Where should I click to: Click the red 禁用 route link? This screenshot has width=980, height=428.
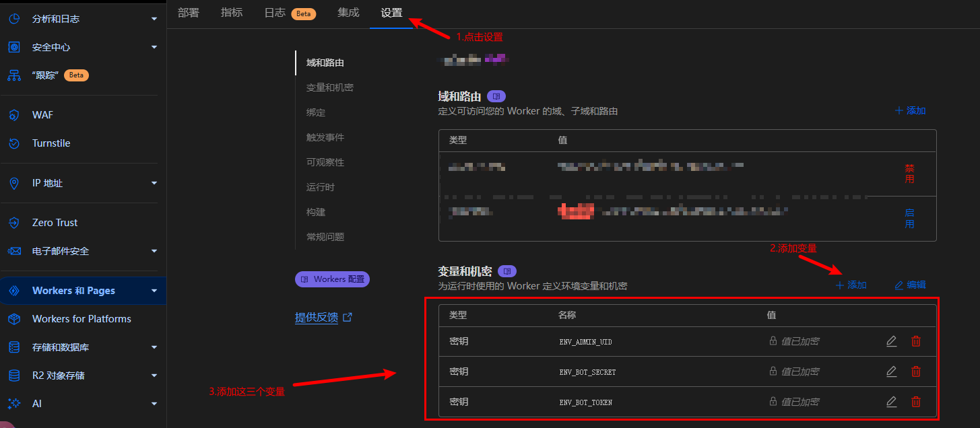pos(909,174)
